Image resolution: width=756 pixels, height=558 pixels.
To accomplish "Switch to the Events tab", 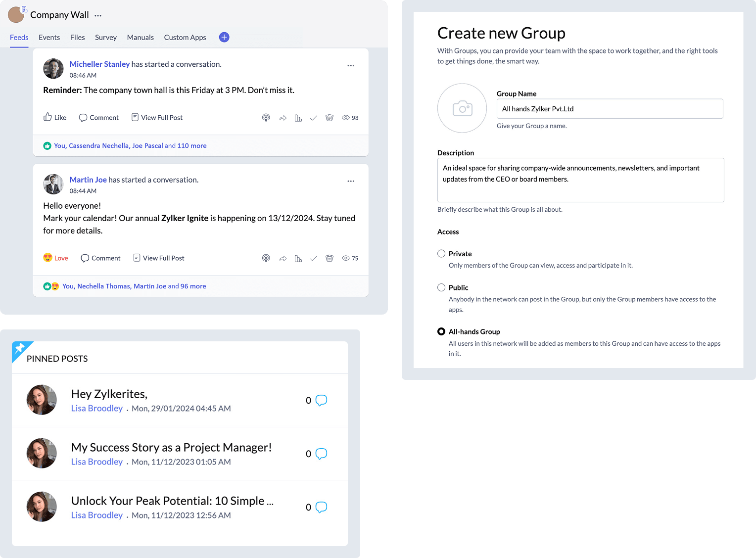I will [49, 37].
